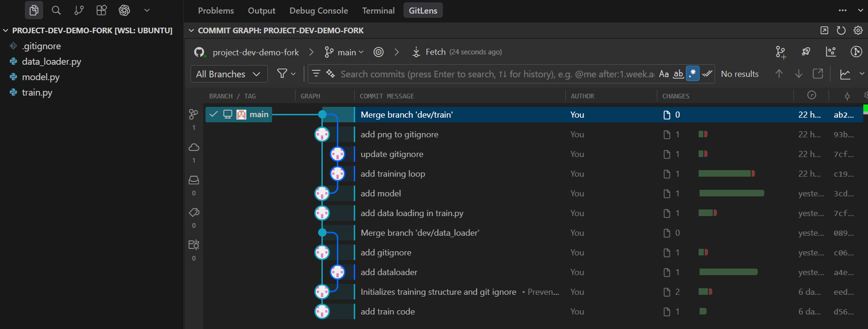The height and width of the screenshot is (329, 868).
Task: Focus the Search commits input field
Action: pyautogui.click(x=497, y=74)
